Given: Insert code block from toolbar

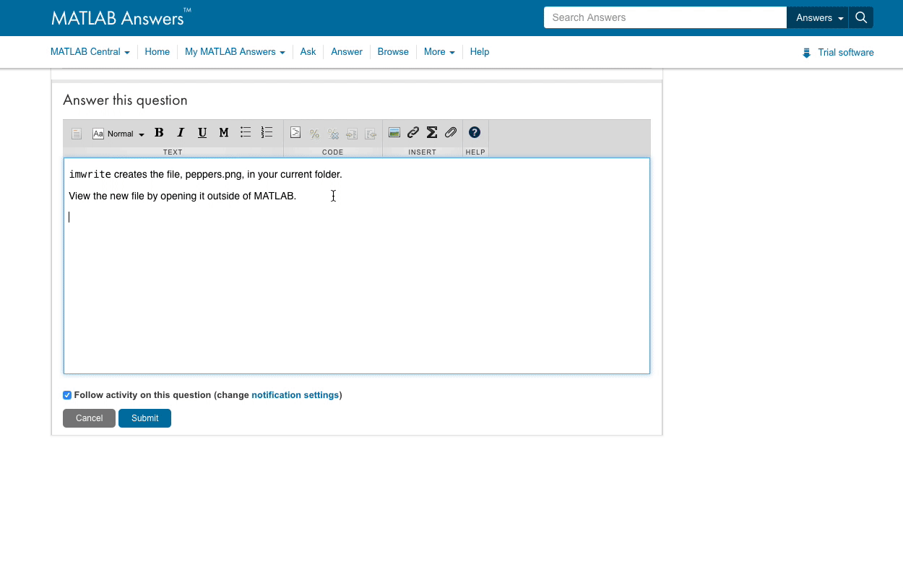Looking at the screenshot, I should pos(295,133).
